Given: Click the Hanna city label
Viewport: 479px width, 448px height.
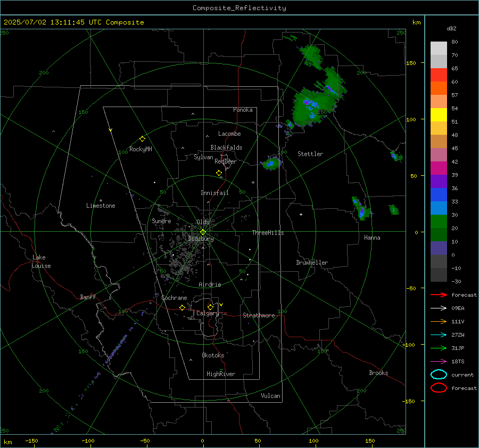Looking at the screenshot, I should [372, 238].
